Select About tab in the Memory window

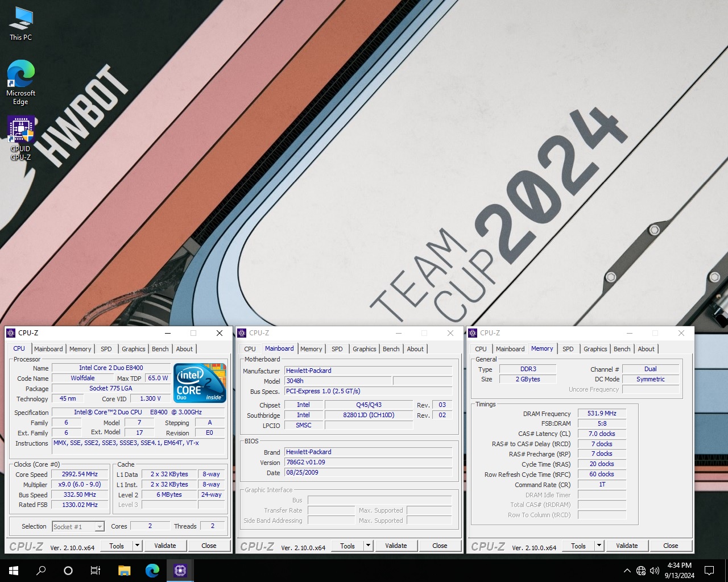(x=646, y=349)
